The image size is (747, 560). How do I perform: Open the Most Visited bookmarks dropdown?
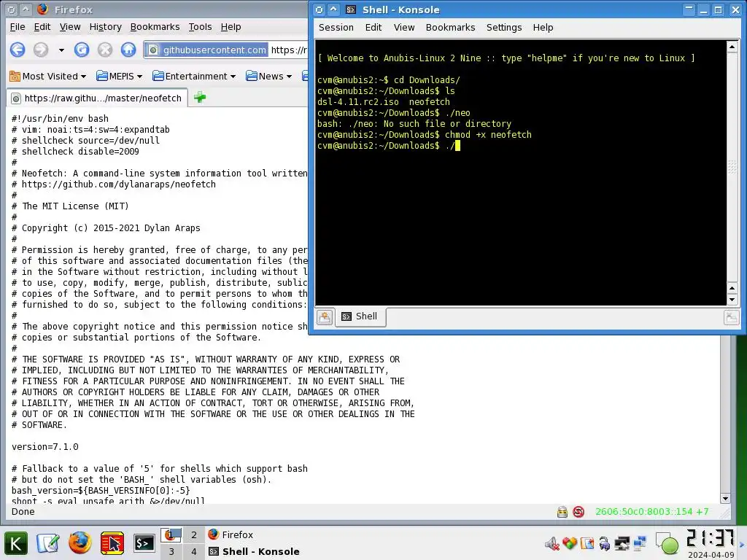48,76
